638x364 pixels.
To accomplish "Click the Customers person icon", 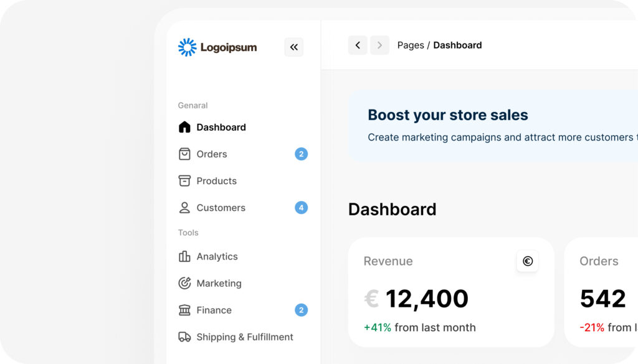I will [184, 208].
